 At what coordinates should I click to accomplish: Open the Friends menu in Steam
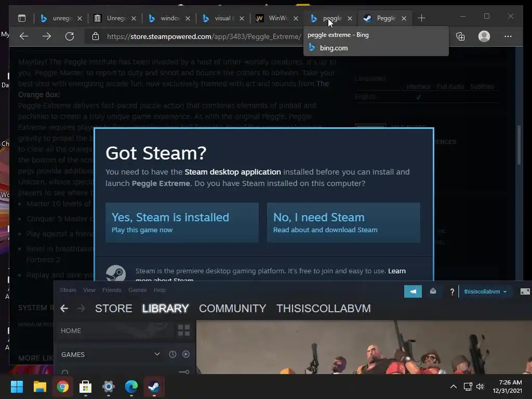tap(112, 290)
